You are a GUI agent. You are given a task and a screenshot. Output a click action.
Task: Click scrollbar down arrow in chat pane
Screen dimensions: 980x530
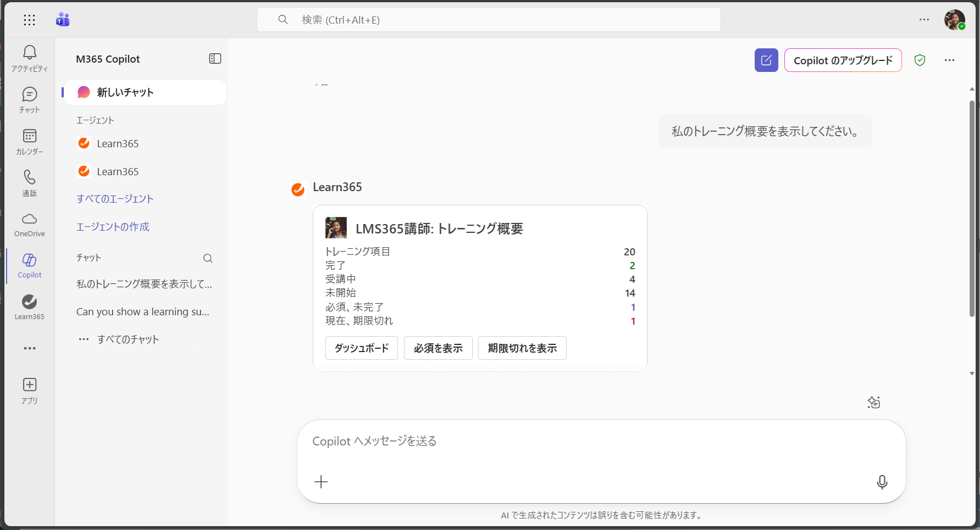[x=972, y=373]
